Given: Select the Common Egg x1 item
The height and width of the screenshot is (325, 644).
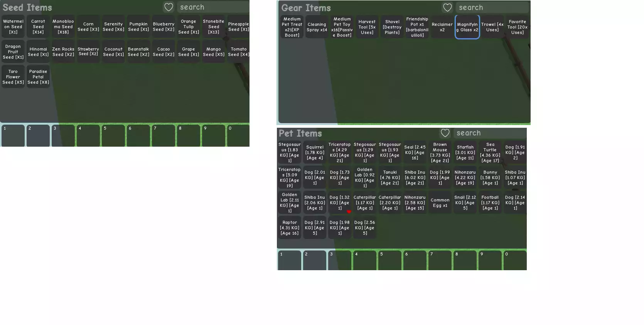Looking at the screenshot, I should point(440,203).
